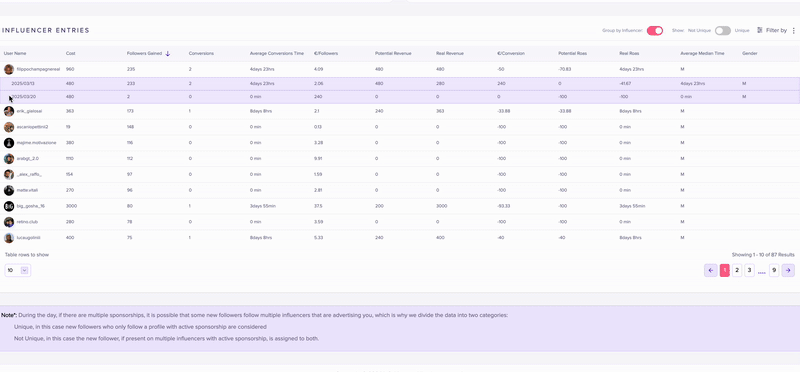Open the table rows to show dropdown
Image resolution: width=800 pixels, height=372 pixels.
[x=18, y=270]
